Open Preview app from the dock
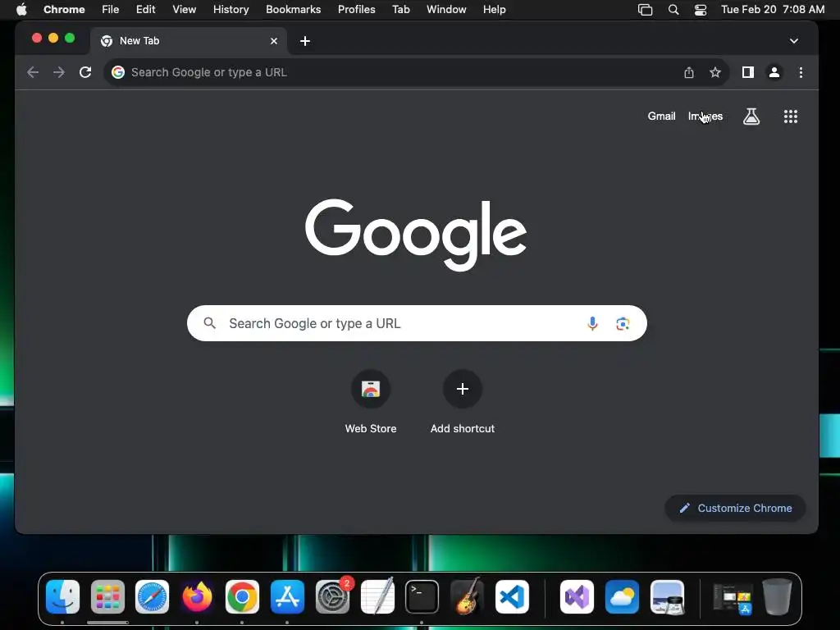Screen dimensions: 840x630 tap(667, 597)
